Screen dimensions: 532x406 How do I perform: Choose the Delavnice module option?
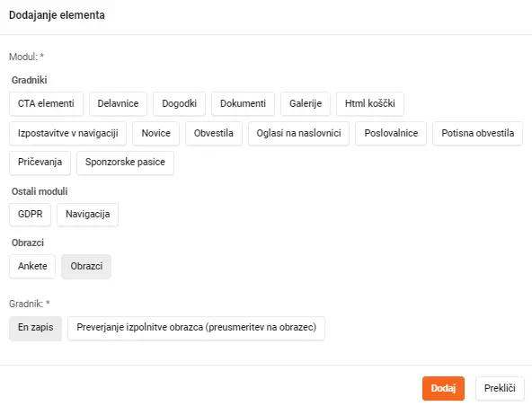pos(118,104)
